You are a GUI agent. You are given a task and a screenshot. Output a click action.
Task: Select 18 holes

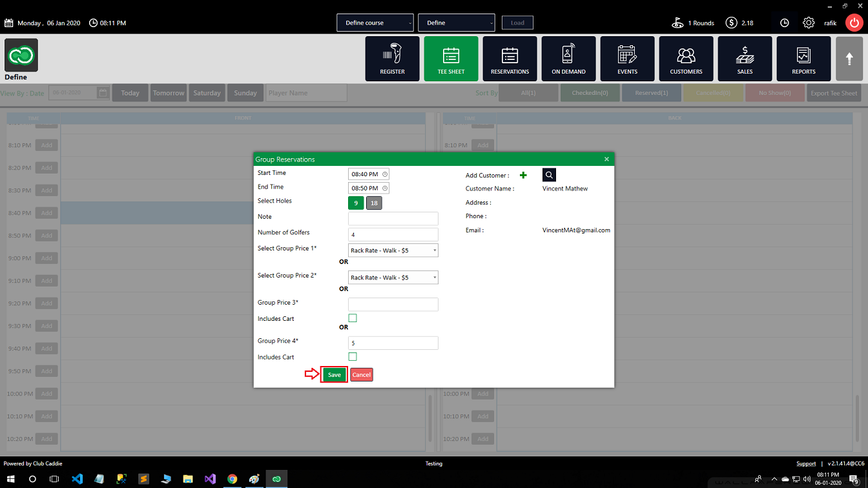374,203
